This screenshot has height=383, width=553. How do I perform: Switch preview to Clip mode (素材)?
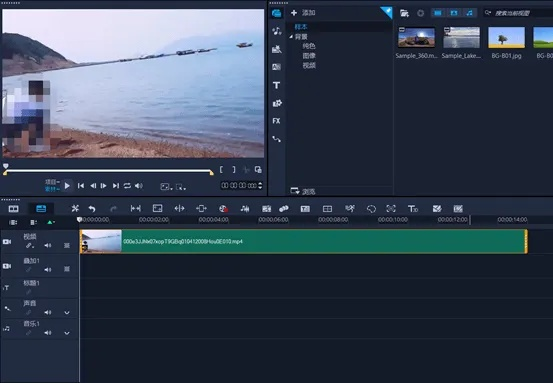(52, 189)
